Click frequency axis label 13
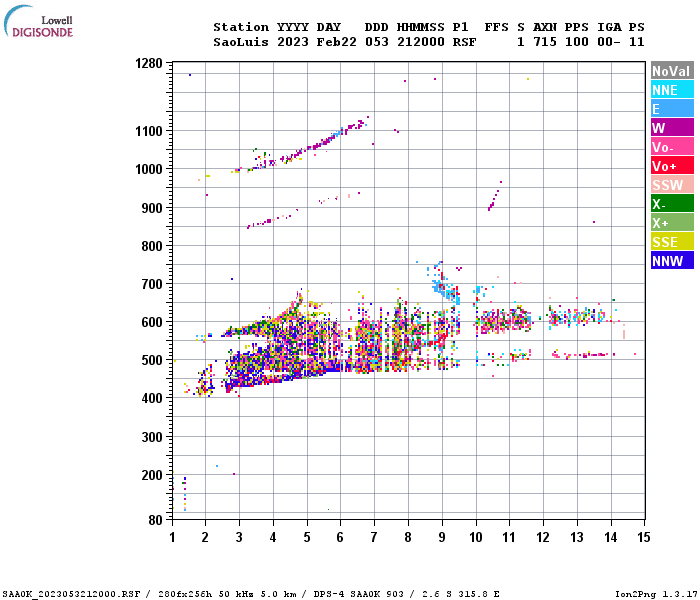 coord(577,537)
